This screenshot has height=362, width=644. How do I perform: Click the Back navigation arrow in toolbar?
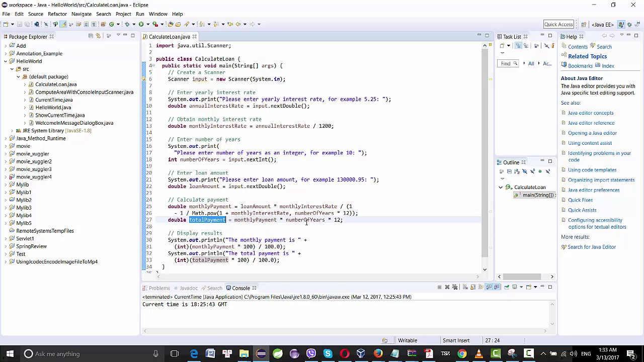click(x=238, y=24)
